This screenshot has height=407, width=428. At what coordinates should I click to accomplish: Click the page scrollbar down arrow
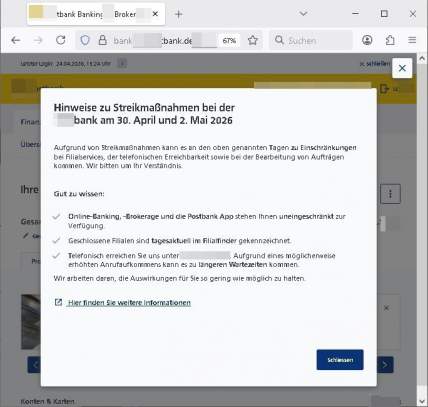[x=422, y=401]
